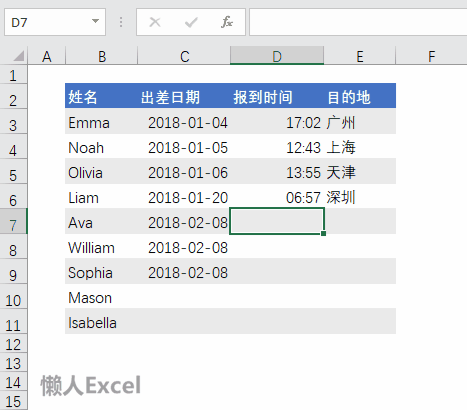This screenshot has width=467, height=410.
Task: Select the cell containing William
Action: (x=101, y=246)
